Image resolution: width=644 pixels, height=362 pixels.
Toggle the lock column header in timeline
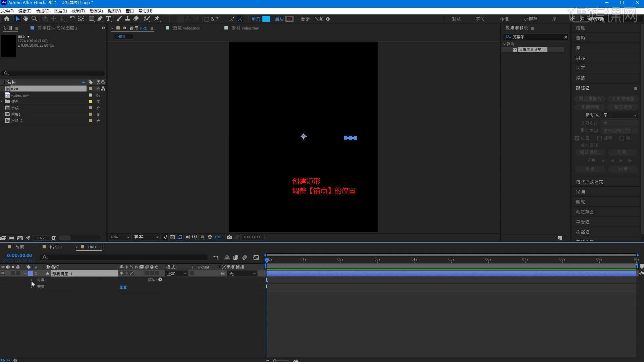coord(18,267)
